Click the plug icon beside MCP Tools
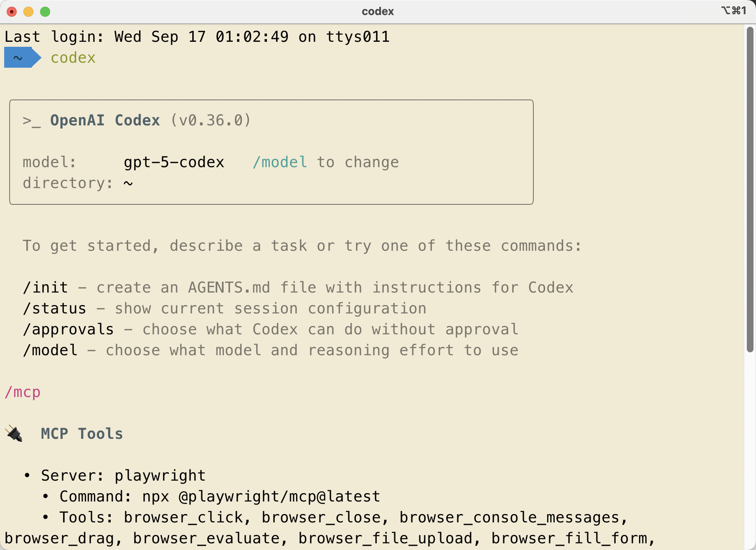The height and width of the screenshot is (550, 756). pyautogui.click(x=14, y=434)
